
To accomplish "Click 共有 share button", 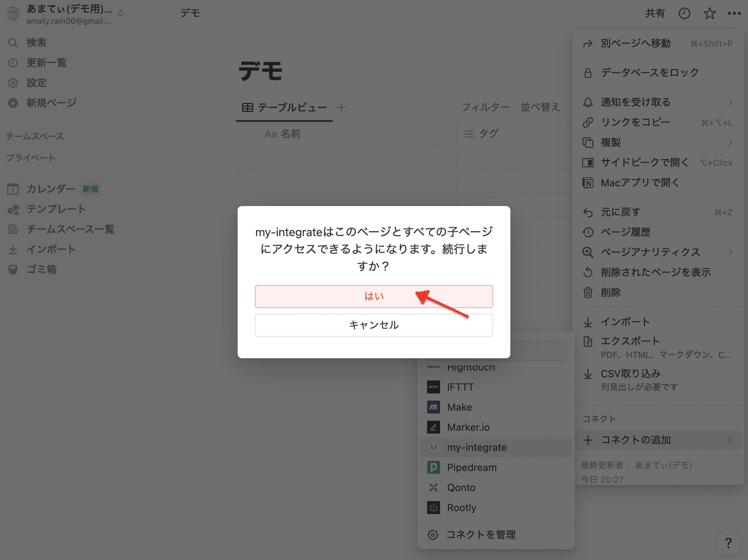I will tap(655, 13).
